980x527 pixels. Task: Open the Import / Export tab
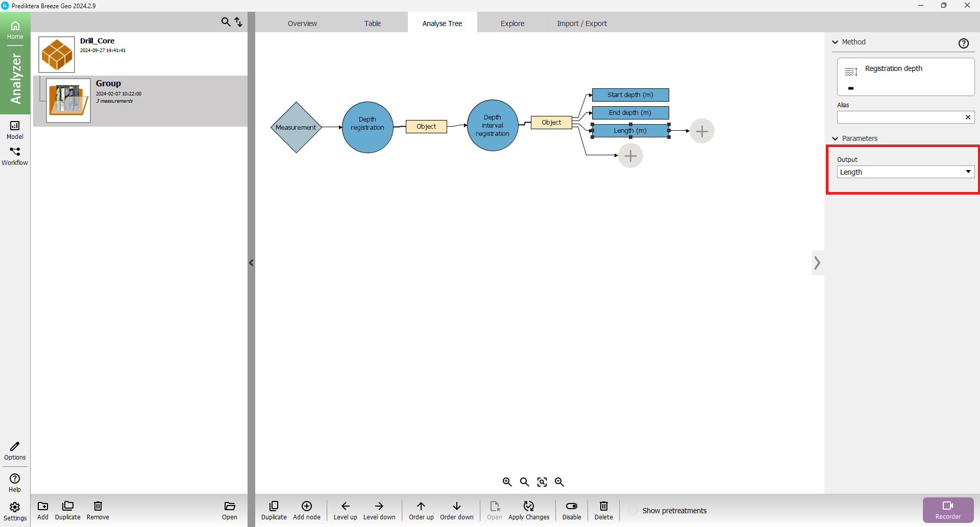tap(581, 23)
